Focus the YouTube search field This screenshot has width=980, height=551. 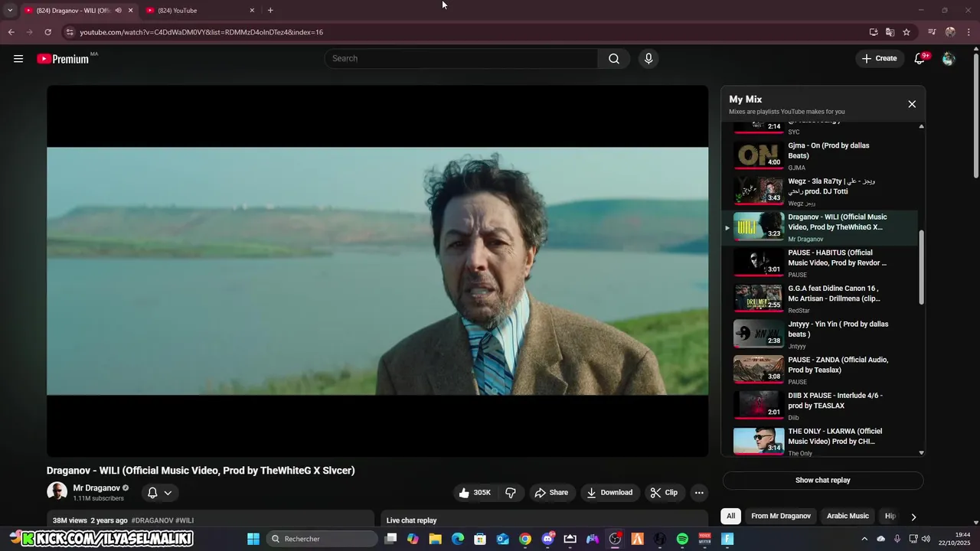[x=461, y=59]
